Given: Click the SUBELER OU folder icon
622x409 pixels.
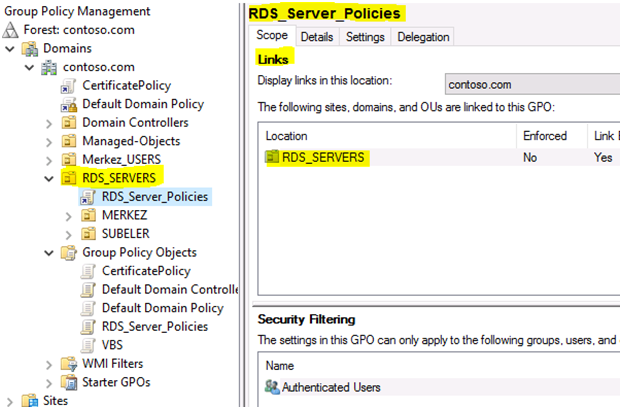Looking at the screenshot, I should pyautogui.click(x=88, y=234).
